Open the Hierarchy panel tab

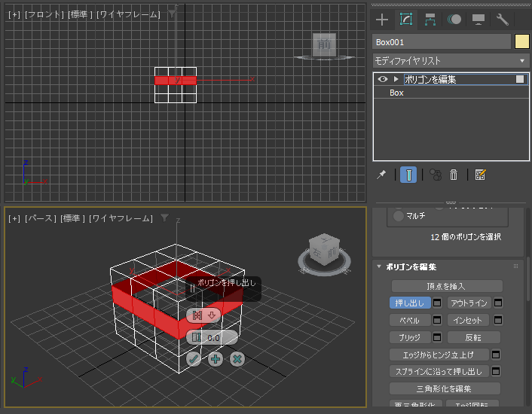click(430, 20)
